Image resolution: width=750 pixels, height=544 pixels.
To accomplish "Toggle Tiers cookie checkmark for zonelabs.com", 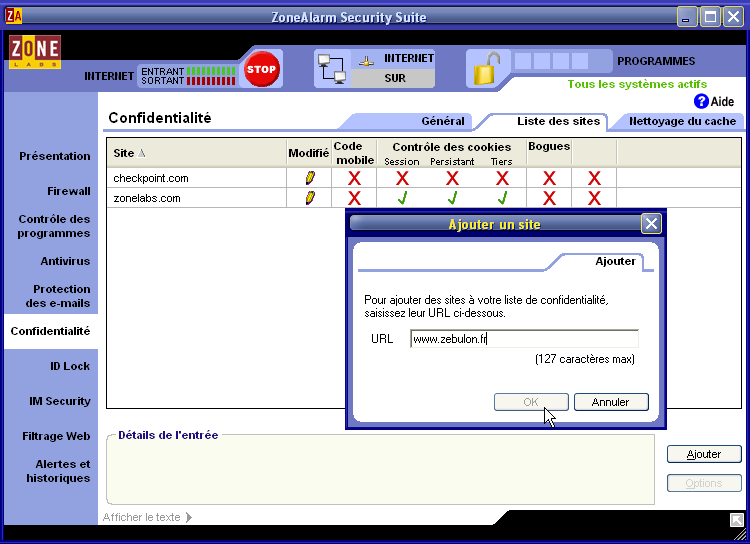I will [502, 198].
